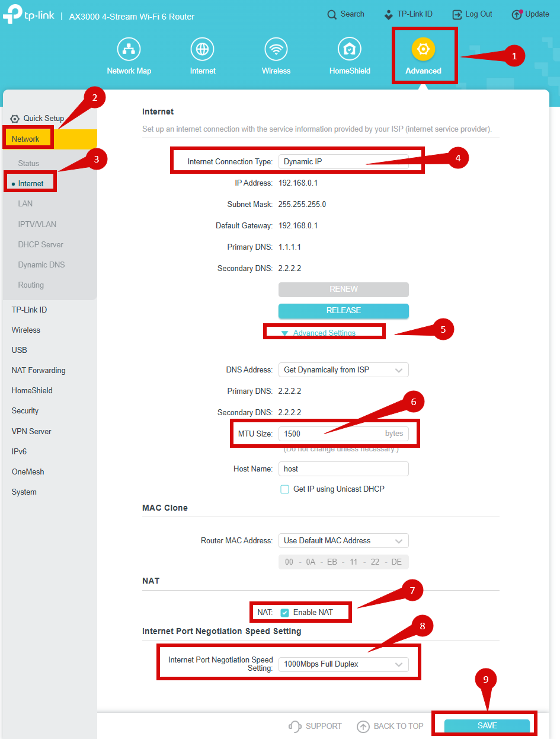Click the Log Out icon

[457, 14]
